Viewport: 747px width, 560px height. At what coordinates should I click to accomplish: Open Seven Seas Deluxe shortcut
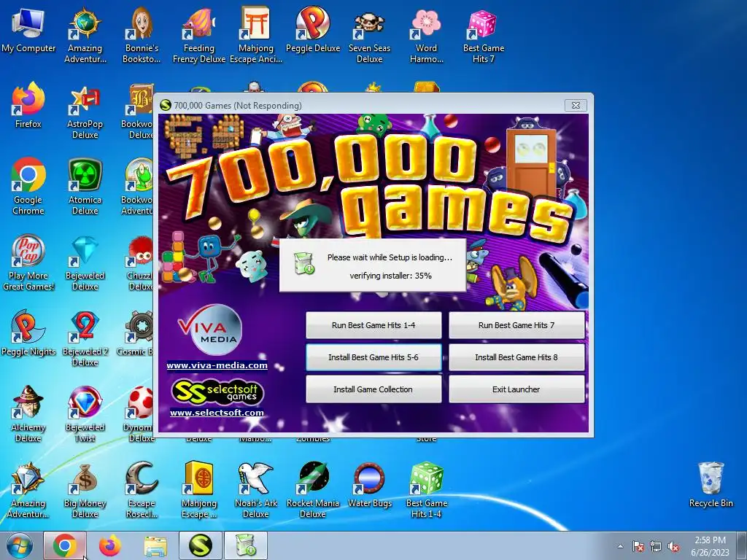[x=369, y=34]
